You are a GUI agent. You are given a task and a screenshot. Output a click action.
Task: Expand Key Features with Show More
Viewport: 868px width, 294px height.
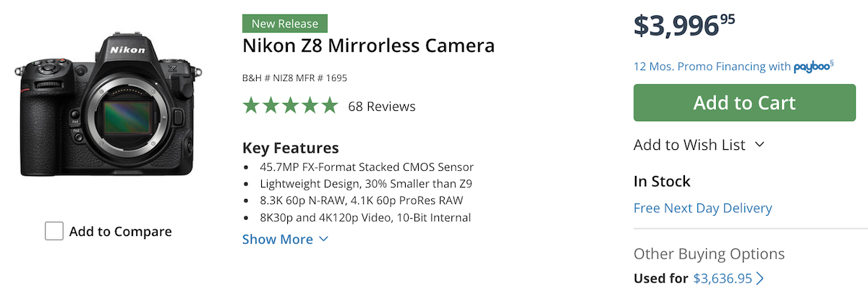coord(278,239)
